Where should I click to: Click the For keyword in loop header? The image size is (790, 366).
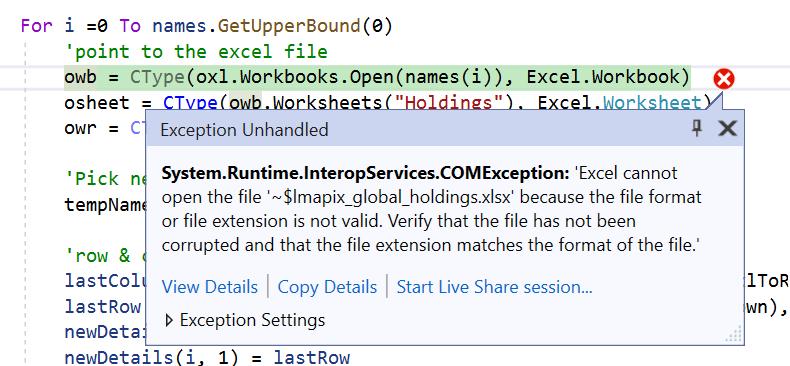(x=36, y=26)
